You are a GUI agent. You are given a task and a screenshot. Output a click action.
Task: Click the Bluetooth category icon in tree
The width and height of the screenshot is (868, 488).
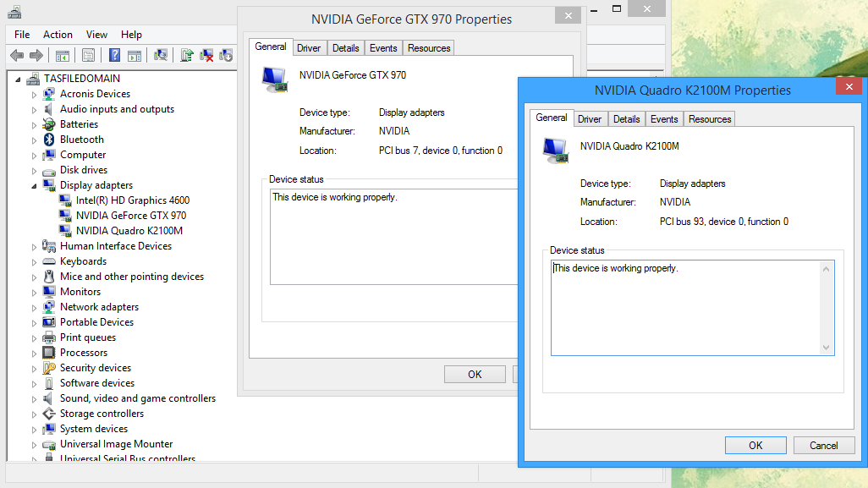[49, 140]
